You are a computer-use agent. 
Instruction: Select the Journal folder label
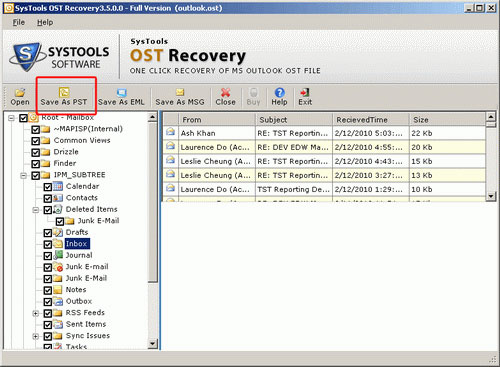coord(79,255)
